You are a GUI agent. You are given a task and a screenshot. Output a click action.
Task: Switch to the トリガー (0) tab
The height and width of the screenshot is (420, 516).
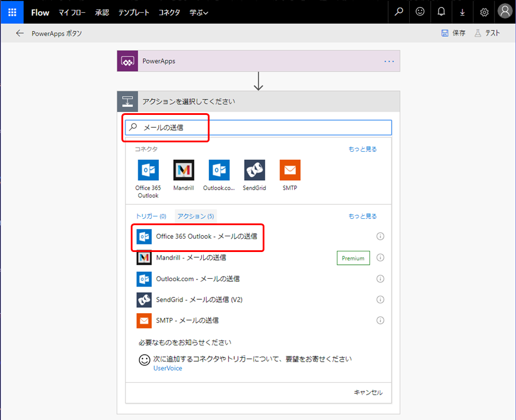(x=151, y=215)
